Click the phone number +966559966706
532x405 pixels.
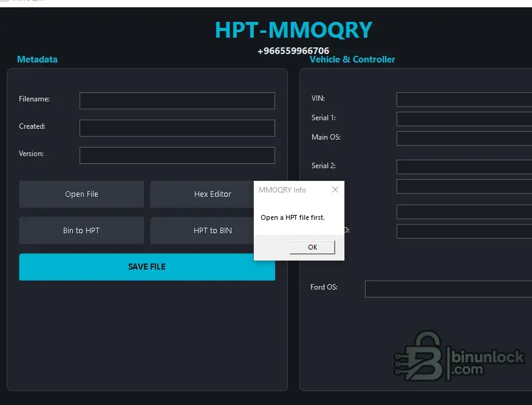click(293, 51)
